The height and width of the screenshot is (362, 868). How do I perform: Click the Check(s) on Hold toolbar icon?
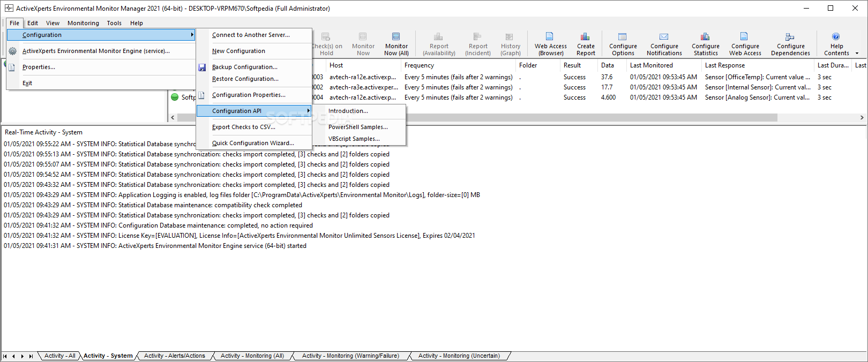tap(326, 44)
